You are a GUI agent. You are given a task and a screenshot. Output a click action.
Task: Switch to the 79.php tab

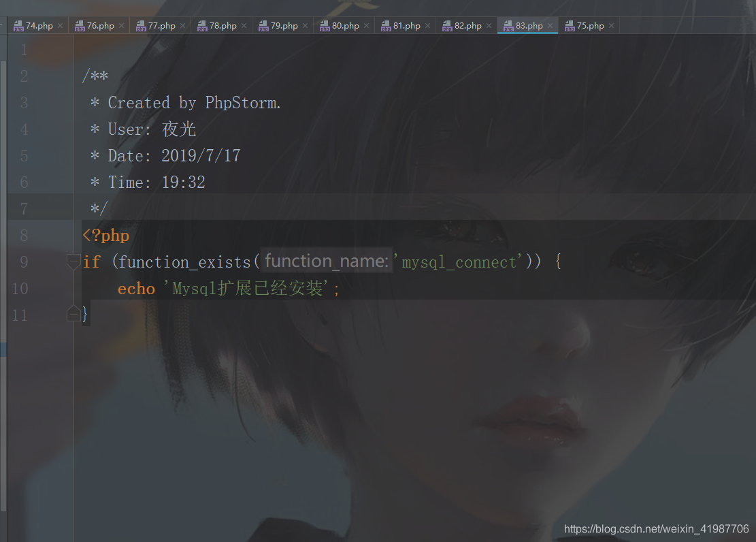[x=284, y=26]
